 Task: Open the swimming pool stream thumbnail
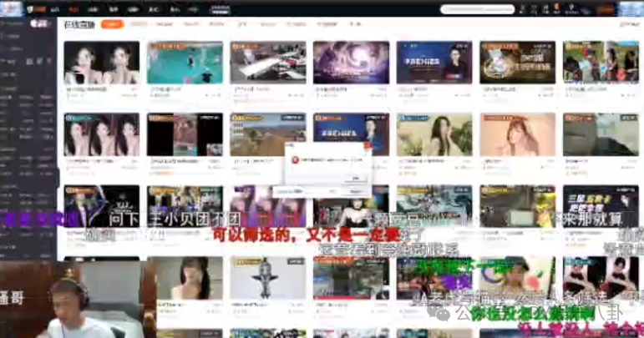coord(185,63)
